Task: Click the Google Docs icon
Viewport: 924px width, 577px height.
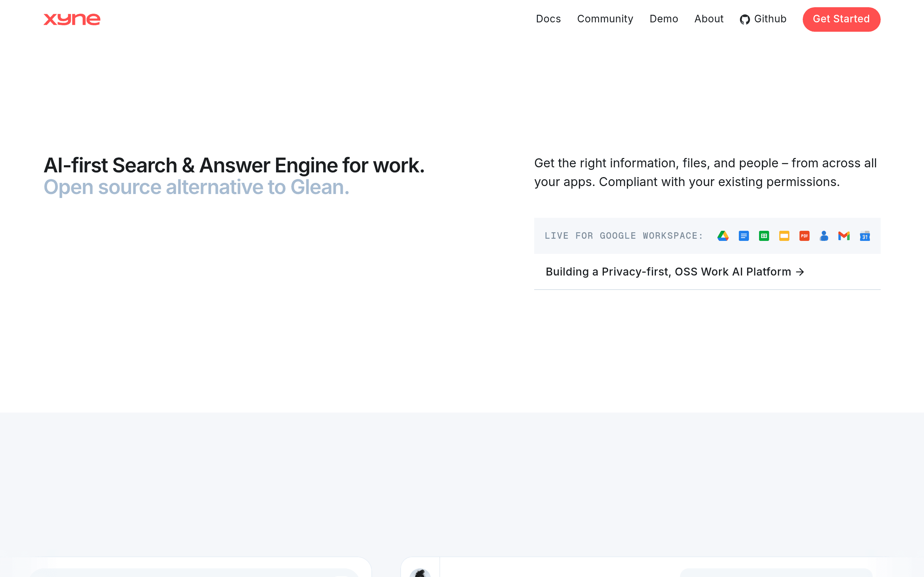Action: pyautogui.click(x=744, y=236)
